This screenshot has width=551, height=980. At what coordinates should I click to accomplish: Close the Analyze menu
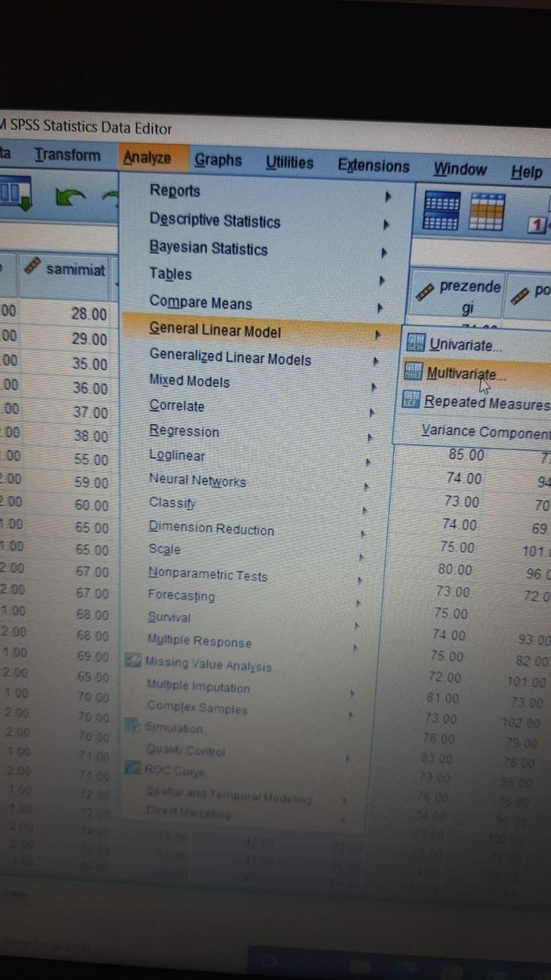(147, 157)
